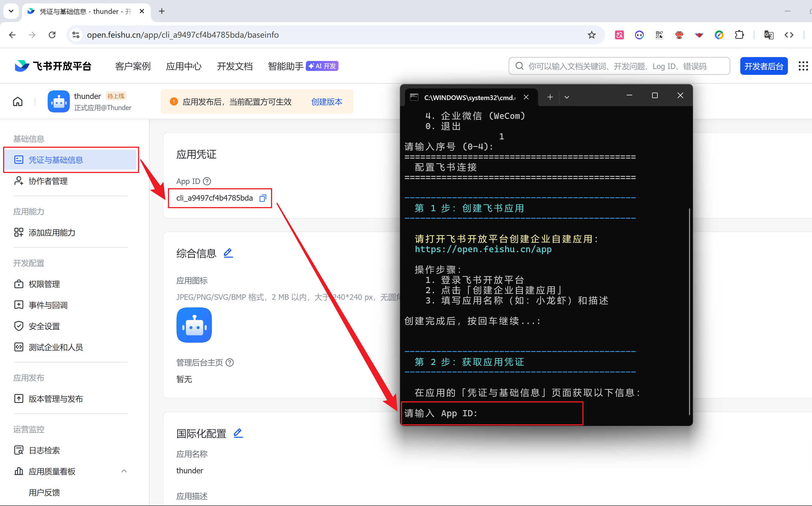
Task: Copy the App ID value
Action: (x=263, y=198)
